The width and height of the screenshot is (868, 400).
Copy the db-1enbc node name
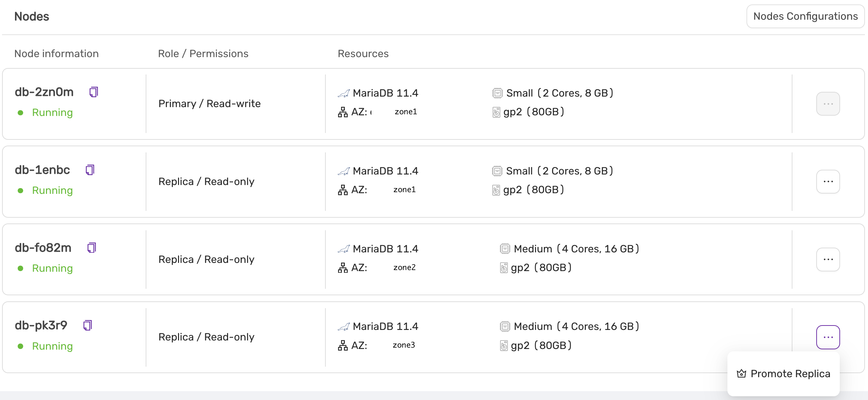(x=90, y=170)
